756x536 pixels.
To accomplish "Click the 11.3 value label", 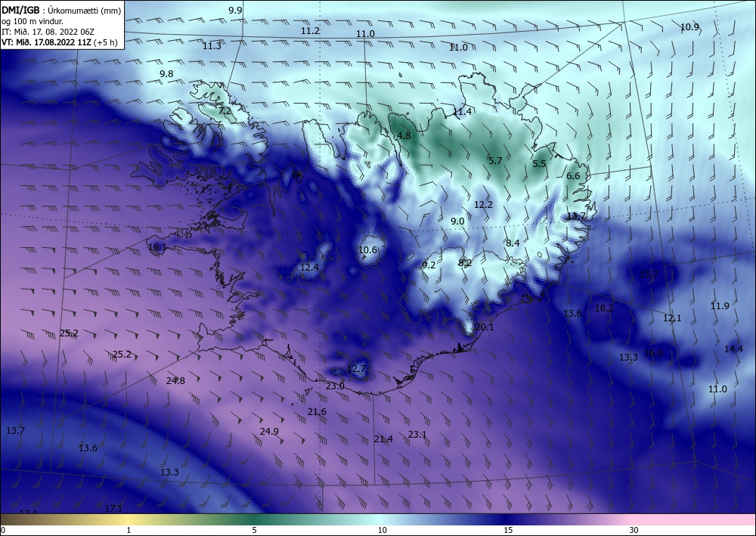I will 212,46.
